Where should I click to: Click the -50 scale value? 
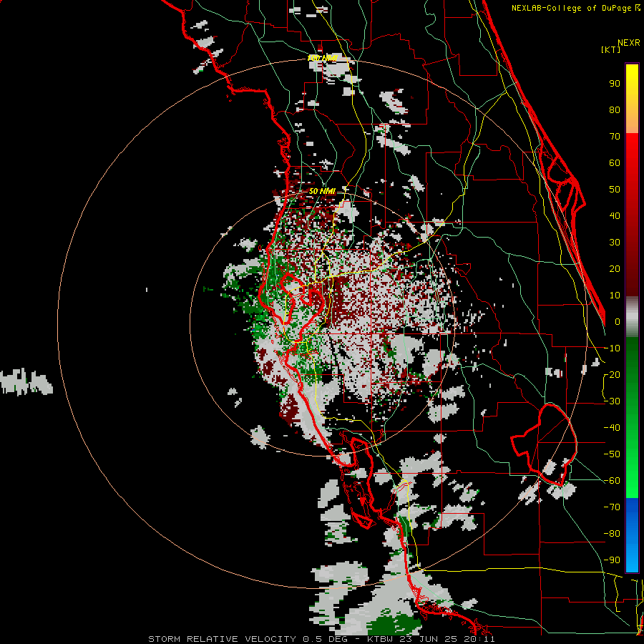(612, 454)
